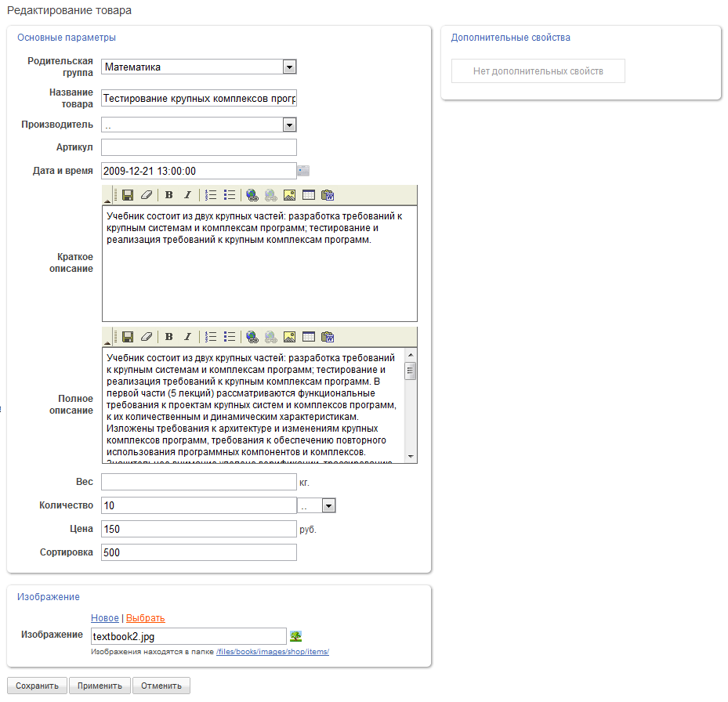The image size is (728, 702).
Task: Click full description scrollbar down arrow
Action: [411, 457]
